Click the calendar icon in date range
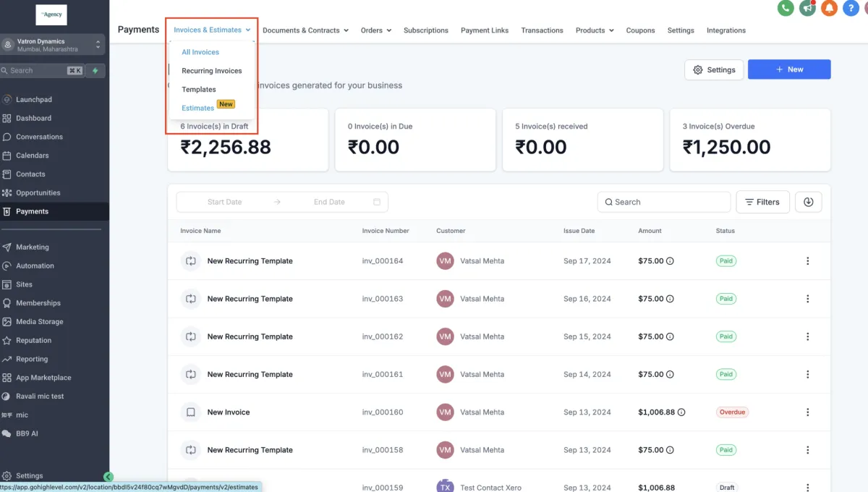The image size is (868, 492). click(377, 202)
